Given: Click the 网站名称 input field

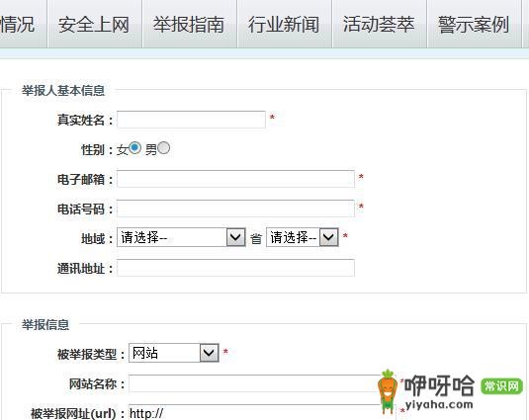Looking at the screenshot, I should (255, 383).
